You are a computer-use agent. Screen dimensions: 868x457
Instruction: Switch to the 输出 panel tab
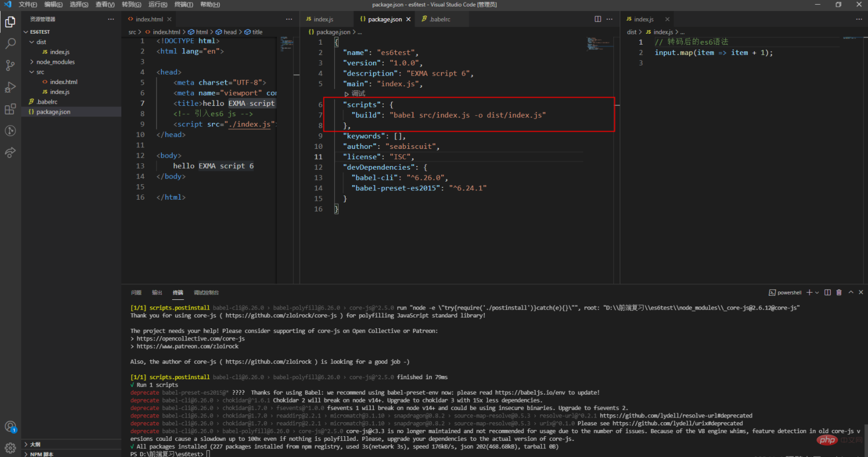pyautogui.click(x=157, y=293)
